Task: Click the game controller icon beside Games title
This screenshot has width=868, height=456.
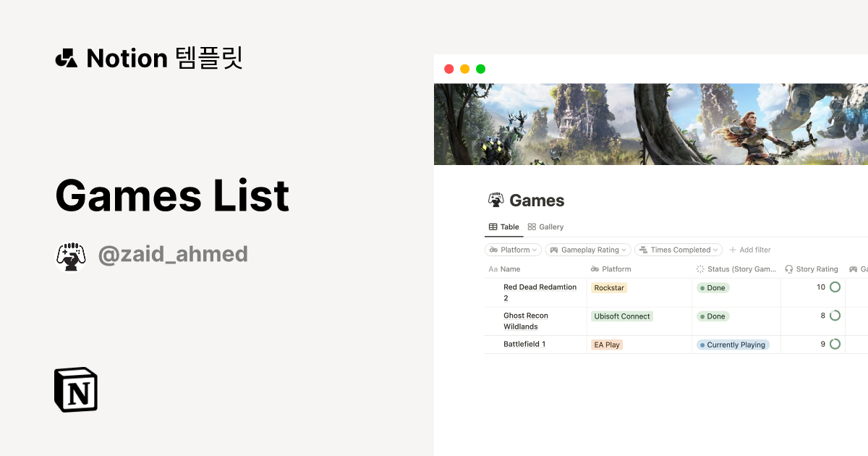Action: pos(496,200)
